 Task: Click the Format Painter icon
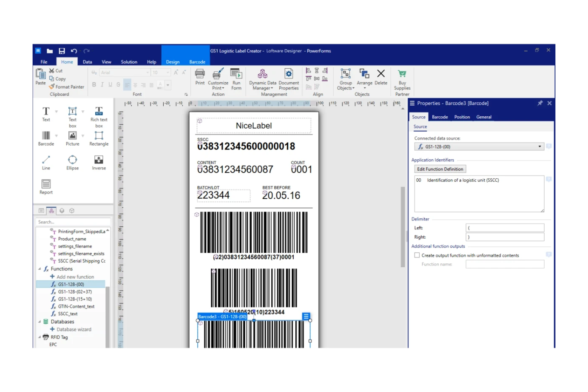52,87
